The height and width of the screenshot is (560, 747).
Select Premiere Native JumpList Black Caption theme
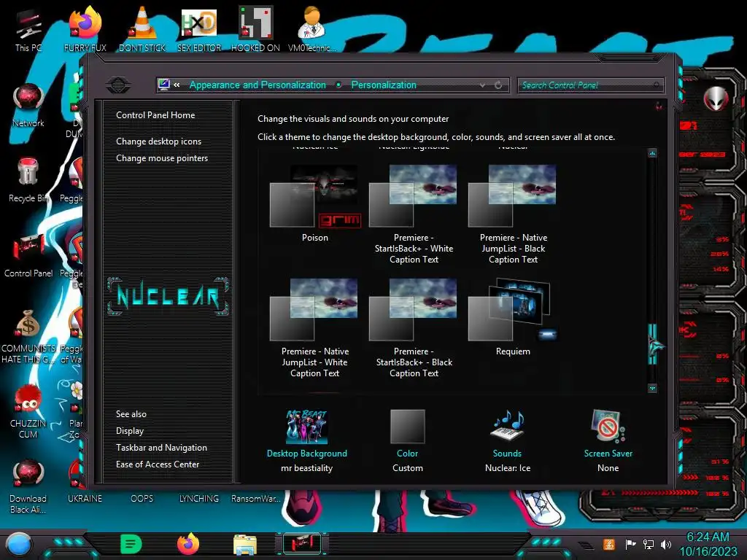[513, 214]
